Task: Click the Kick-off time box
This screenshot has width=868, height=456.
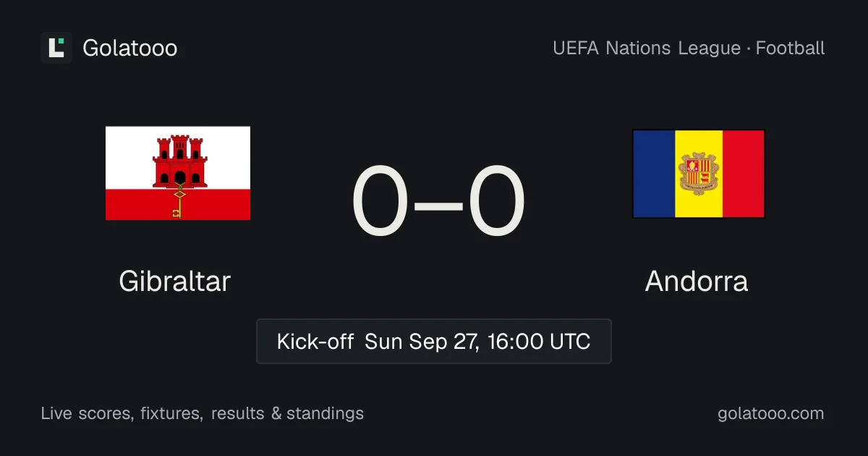Action: point(434,341)
